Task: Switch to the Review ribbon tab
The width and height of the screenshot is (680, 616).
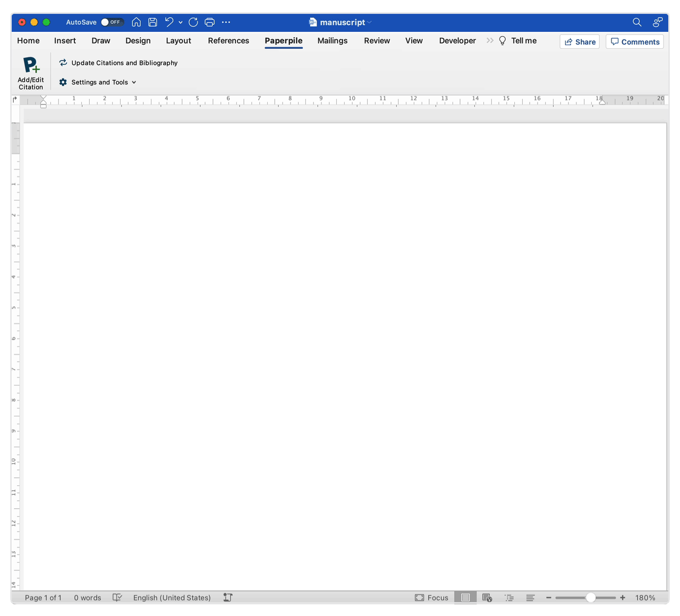Action: (377, 40)
